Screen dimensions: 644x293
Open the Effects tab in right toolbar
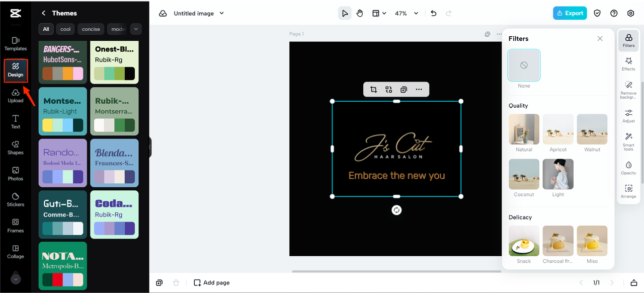[628, 64]
